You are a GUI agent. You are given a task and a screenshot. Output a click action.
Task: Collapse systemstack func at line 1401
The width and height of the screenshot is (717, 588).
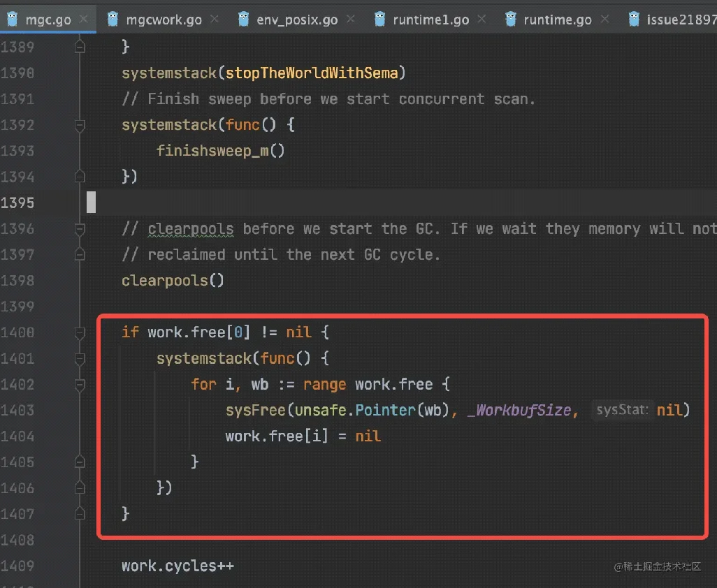point(80,359)
